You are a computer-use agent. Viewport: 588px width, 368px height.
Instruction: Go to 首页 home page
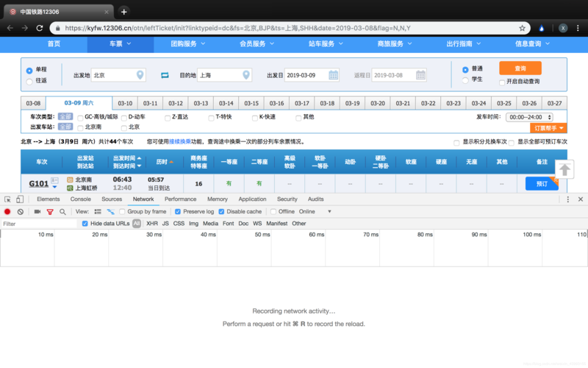(x=54, y=44)
